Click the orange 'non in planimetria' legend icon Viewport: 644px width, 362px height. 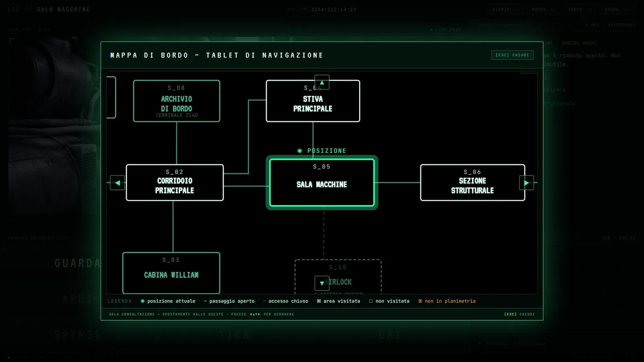point(420,301)
